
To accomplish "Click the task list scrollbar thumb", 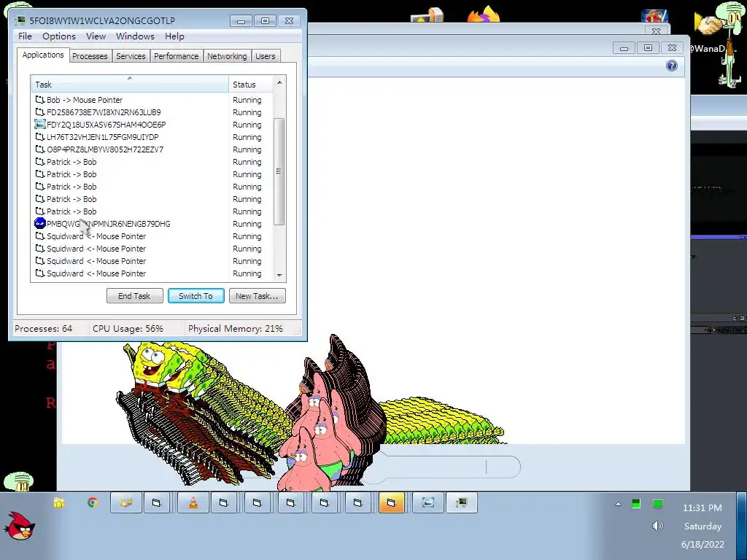I will click(x=279, y=171).
